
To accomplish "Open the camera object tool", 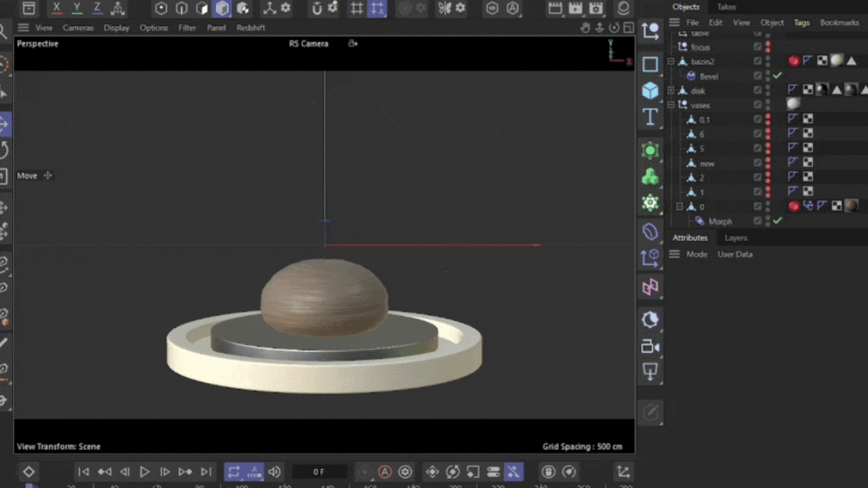I will pos(650,347).
